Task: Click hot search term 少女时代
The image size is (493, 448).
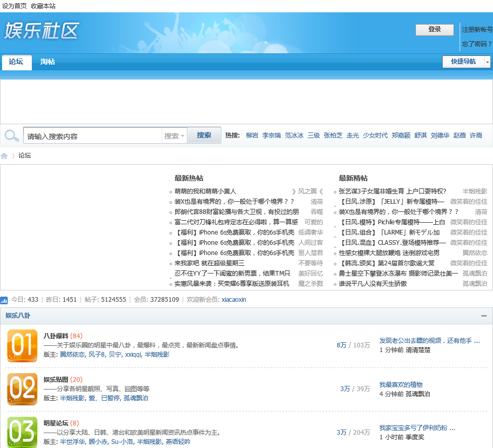Action: coord(375,135)
